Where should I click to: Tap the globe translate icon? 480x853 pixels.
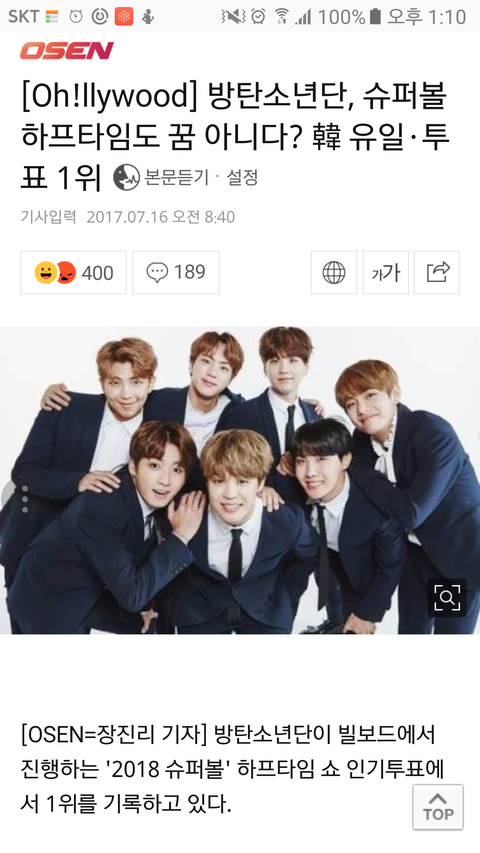pos(334,273)
